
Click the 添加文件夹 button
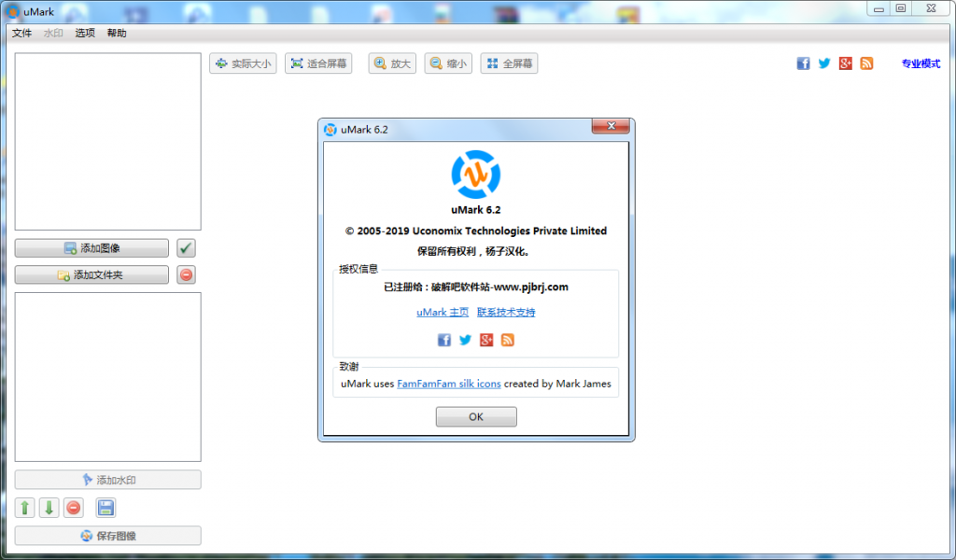pyautogui.click(x=91, y=274)
